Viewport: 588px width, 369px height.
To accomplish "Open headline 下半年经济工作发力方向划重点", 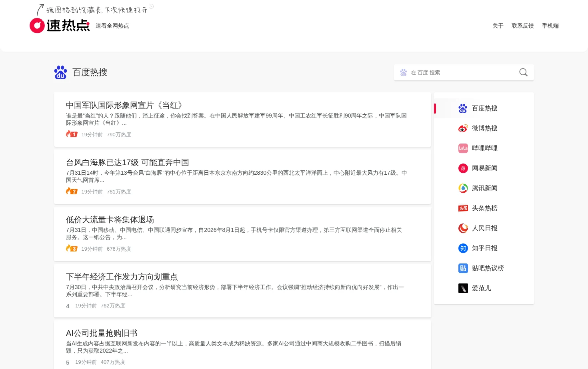I will [x=122, y=277].
